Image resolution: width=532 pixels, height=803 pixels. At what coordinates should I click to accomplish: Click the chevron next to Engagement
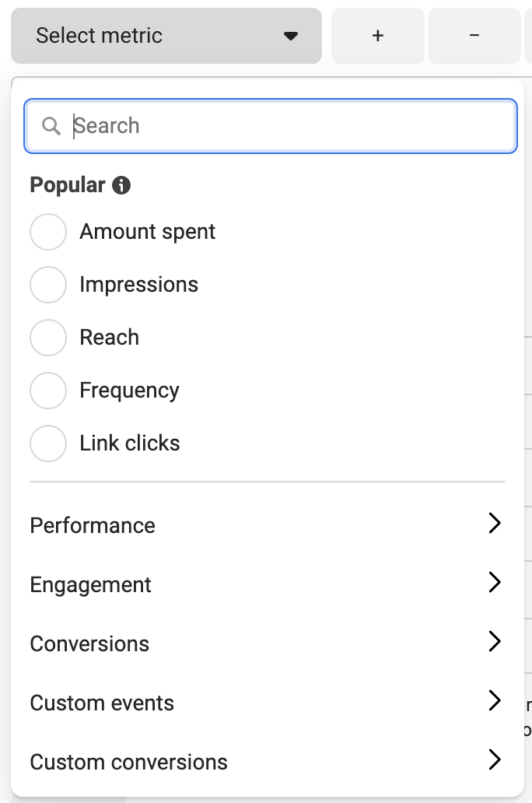tap(495, 583)
